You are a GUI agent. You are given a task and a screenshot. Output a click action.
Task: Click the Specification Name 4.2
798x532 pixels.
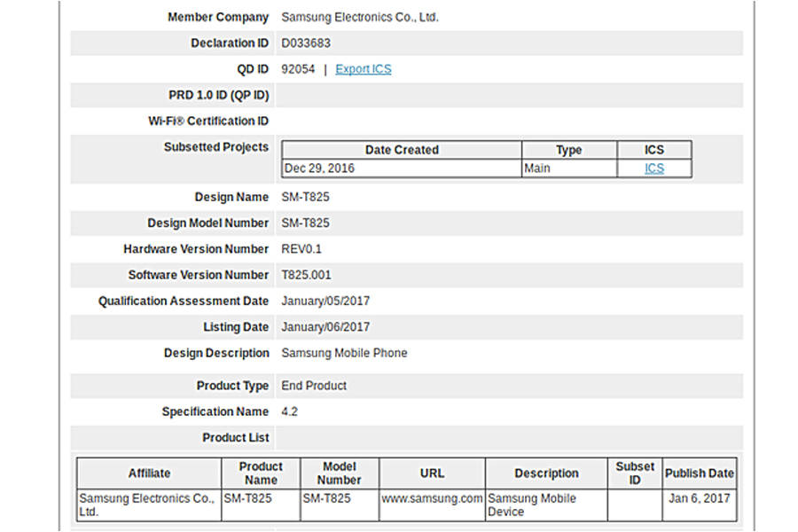click(289, 411)
